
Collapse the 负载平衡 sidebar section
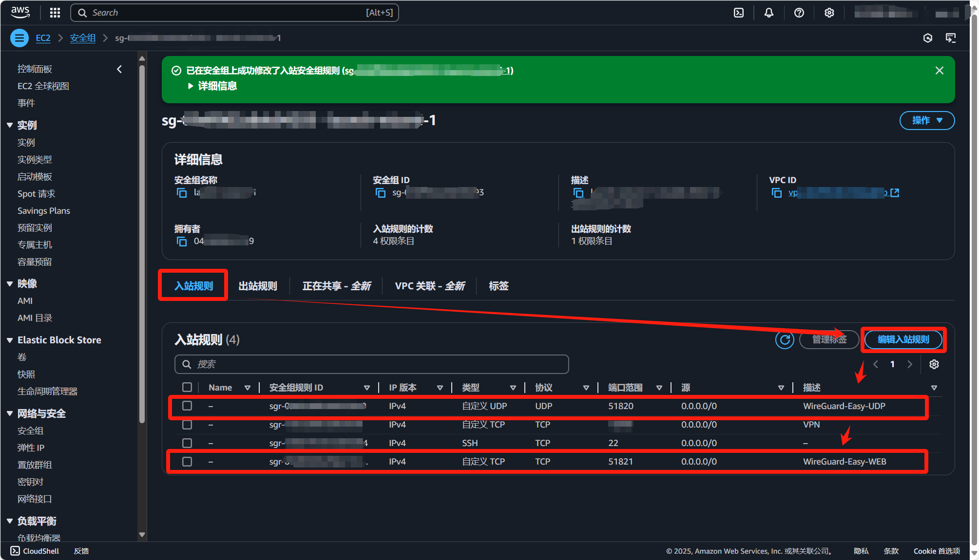click(10, 521)
